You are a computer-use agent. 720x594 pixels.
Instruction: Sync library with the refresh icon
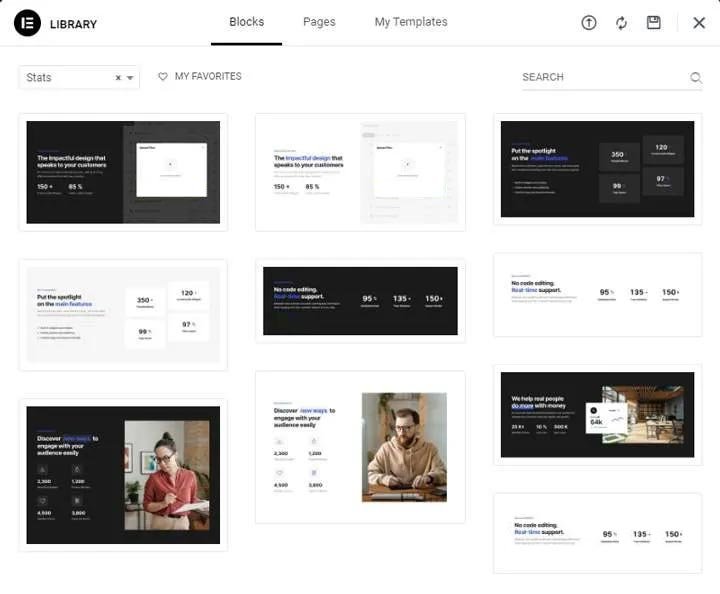point(621,23)
